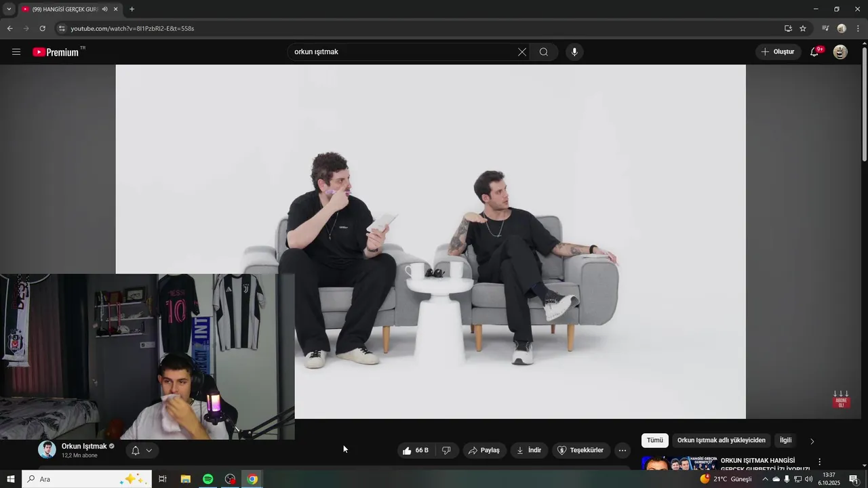Open channel notification preferences bell dropdown
Viewport: 868px width, 488px height.
pyautogui.click(x=142, y=450)
